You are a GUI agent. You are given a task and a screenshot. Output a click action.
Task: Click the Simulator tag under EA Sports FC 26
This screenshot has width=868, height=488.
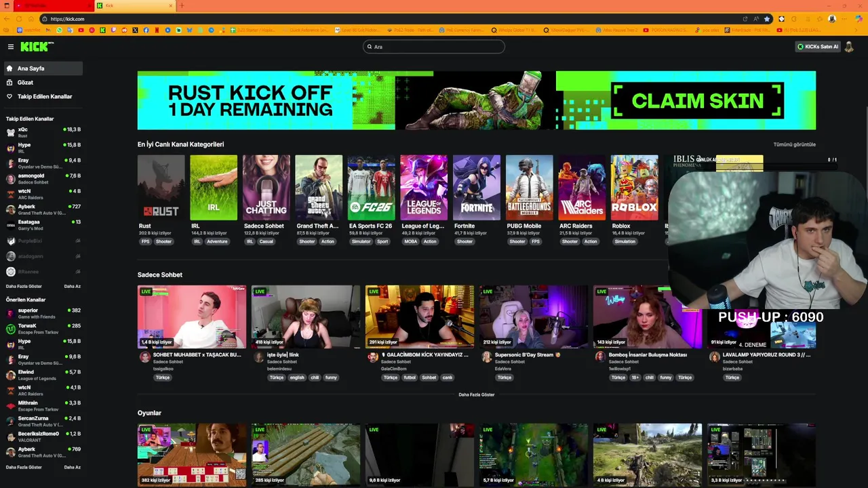tap(361, 242)
